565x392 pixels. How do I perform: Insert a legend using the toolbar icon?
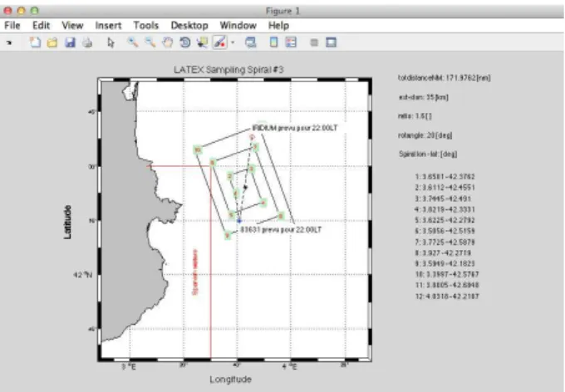291,42
